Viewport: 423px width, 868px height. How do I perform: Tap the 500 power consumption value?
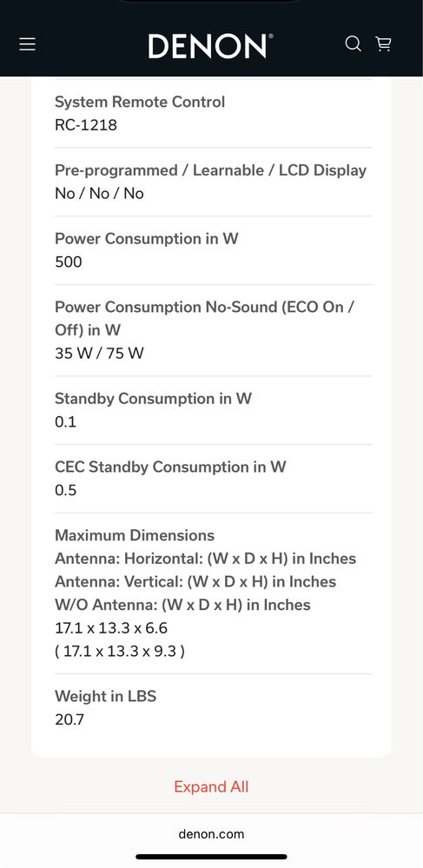[68, 262]
